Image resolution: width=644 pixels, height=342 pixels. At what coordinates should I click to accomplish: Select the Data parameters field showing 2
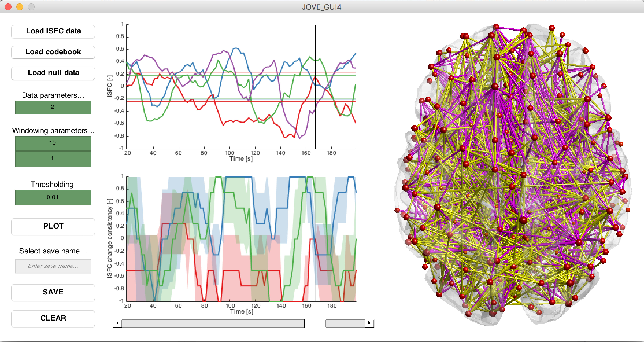(x=53, y=107)
